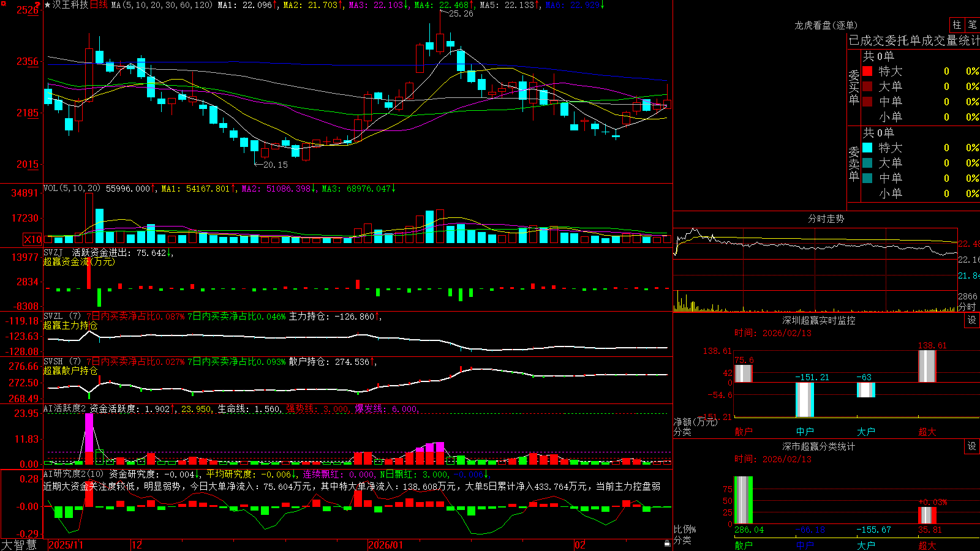980x551 pixels.
Task: Click the 分时走势 panel title
Action: point(826,219)
